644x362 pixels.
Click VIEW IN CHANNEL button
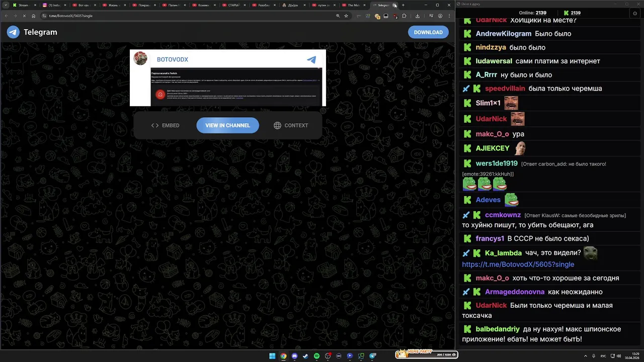coord(227,125)
